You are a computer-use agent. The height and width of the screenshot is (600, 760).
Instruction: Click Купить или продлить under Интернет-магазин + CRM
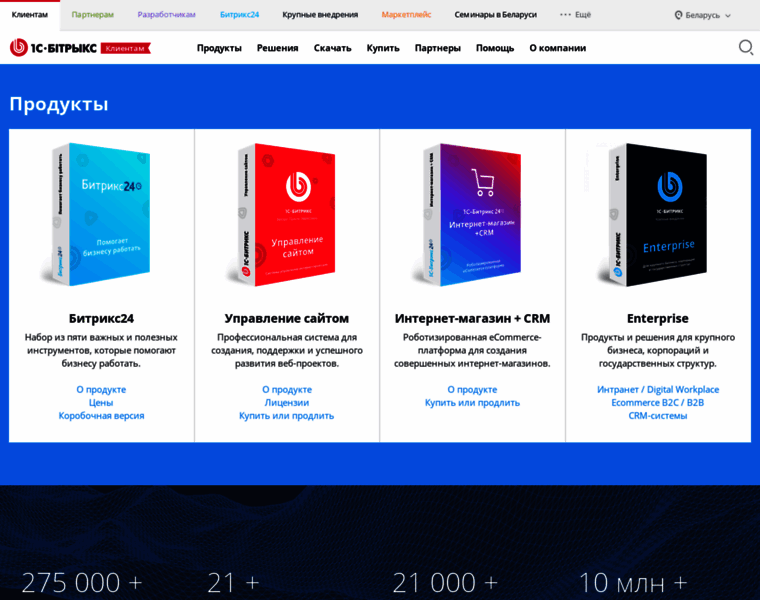click(472, 402)
